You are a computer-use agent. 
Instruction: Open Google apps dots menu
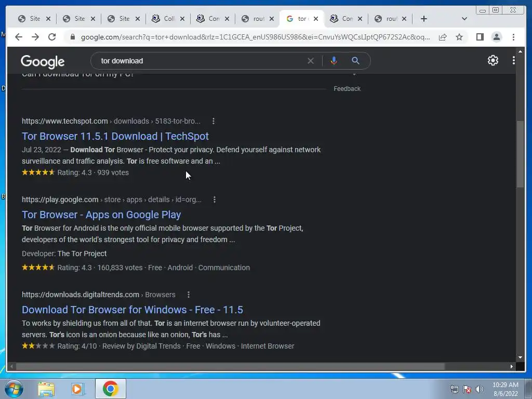(x=514, y=60)
